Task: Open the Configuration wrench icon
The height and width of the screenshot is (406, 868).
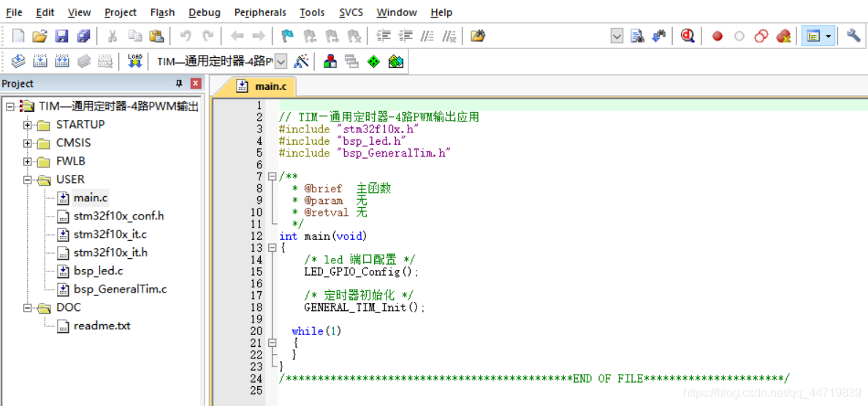Action: point(853,36)
